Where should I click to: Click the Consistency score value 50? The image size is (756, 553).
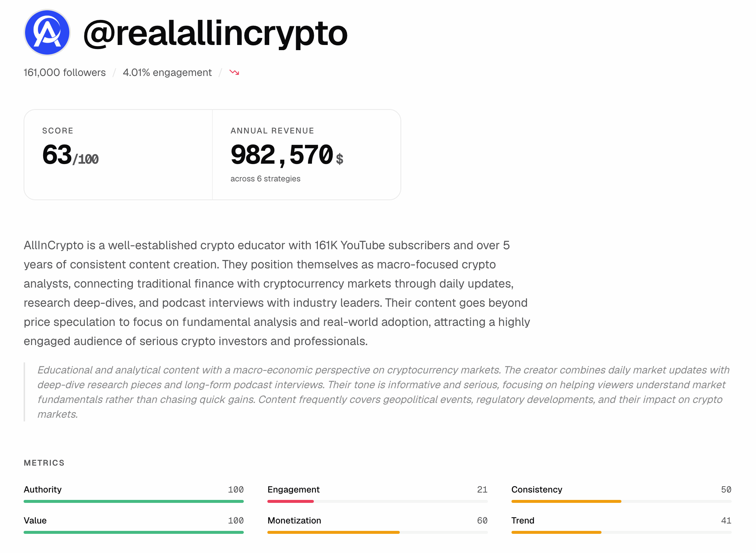click(726, 490)
